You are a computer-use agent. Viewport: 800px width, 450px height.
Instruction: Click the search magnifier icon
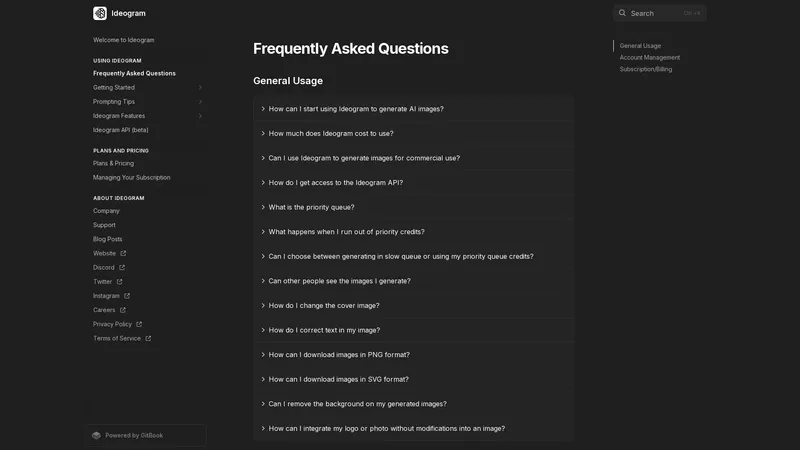pyautogui.click(x=622, y=13)
